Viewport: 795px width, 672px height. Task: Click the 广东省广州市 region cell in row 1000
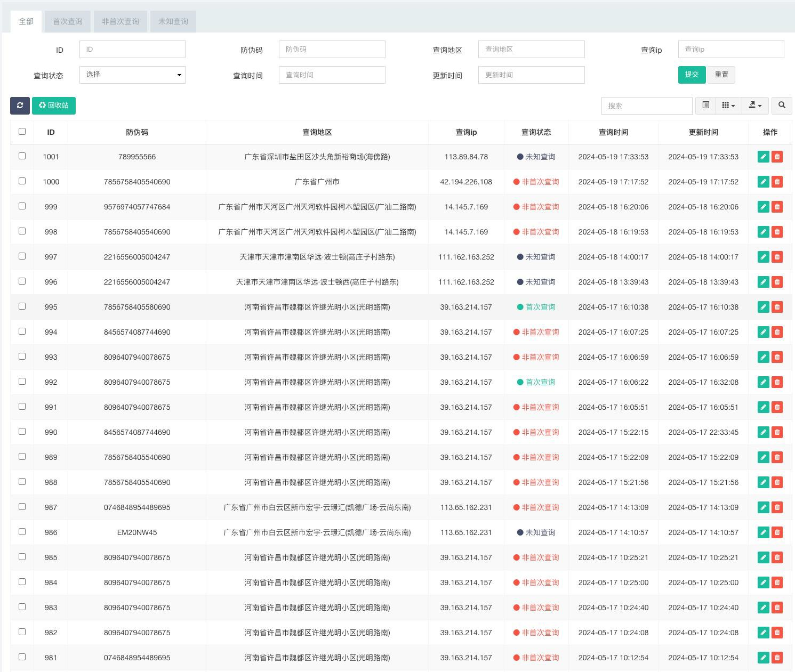tap(317, 182)
